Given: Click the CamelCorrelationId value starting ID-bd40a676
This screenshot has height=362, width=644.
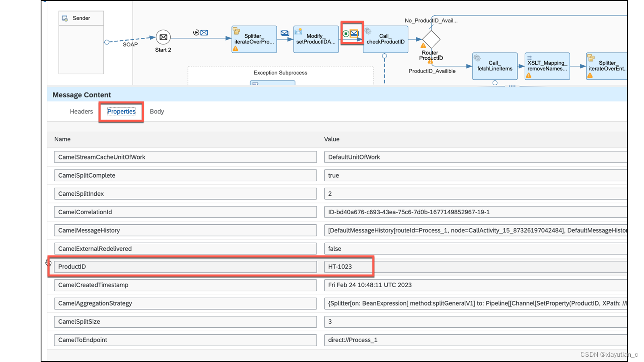Looking at the screenshot, I should pos(475,212).
